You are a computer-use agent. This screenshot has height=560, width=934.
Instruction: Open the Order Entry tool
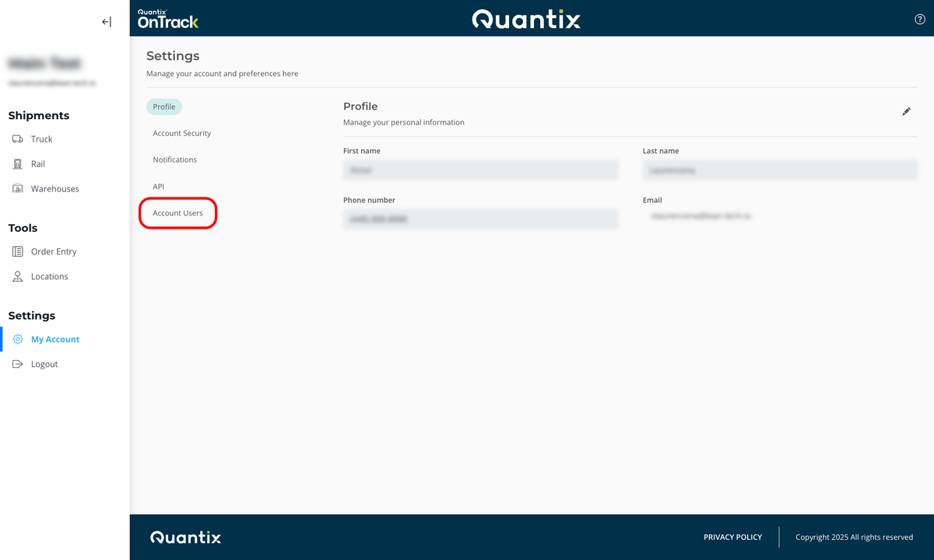[17, 251]
